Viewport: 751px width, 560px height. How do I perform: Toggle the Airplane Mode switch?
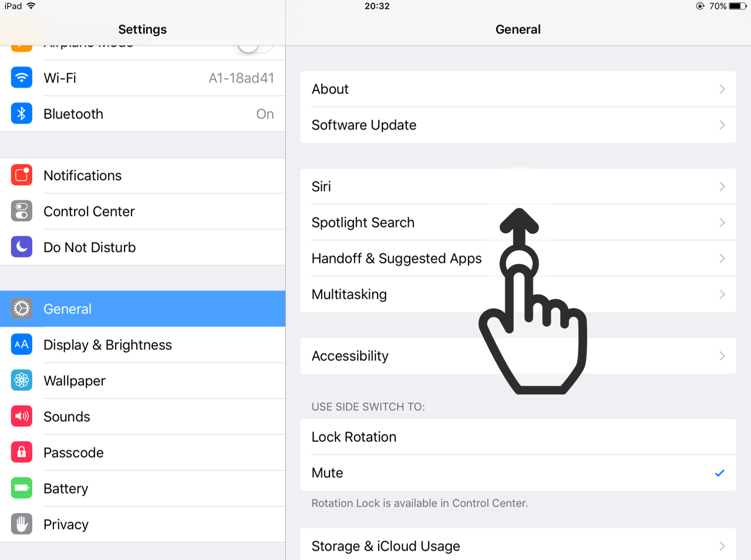click(x=255, y=47)
